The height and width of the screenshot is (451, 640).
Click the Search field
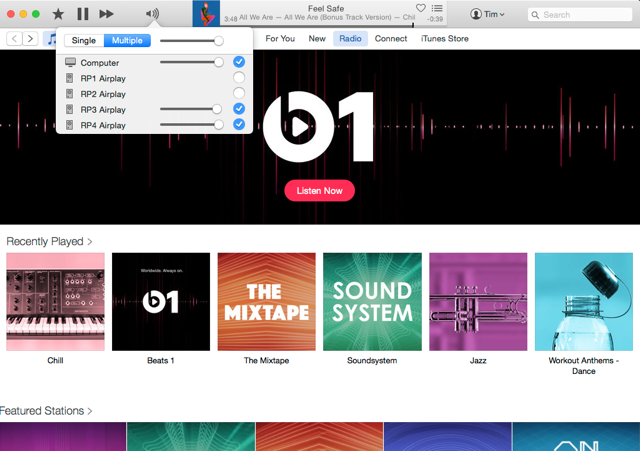(580, 15)
